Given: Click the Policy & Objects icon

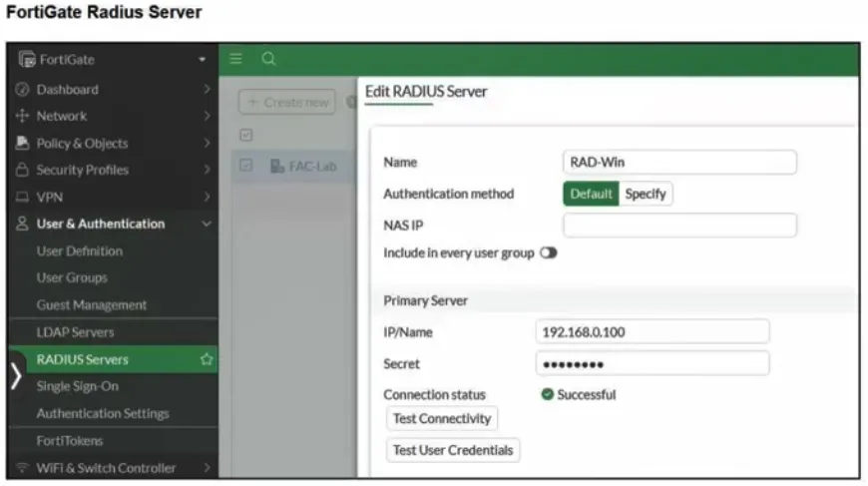Looking at the screenshot, I should (x=22, y=143).
